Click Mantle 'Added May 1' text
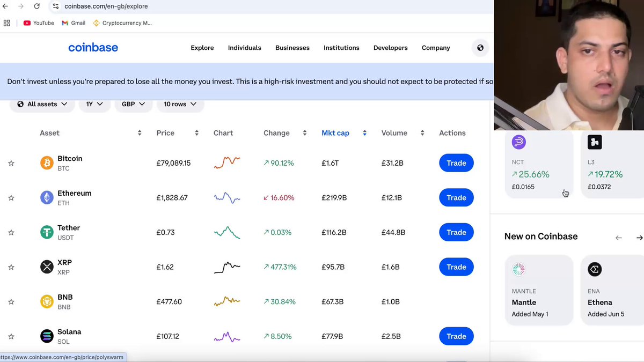Image resolution: width=644 pixels, height=362 pixels. (530, 314)
